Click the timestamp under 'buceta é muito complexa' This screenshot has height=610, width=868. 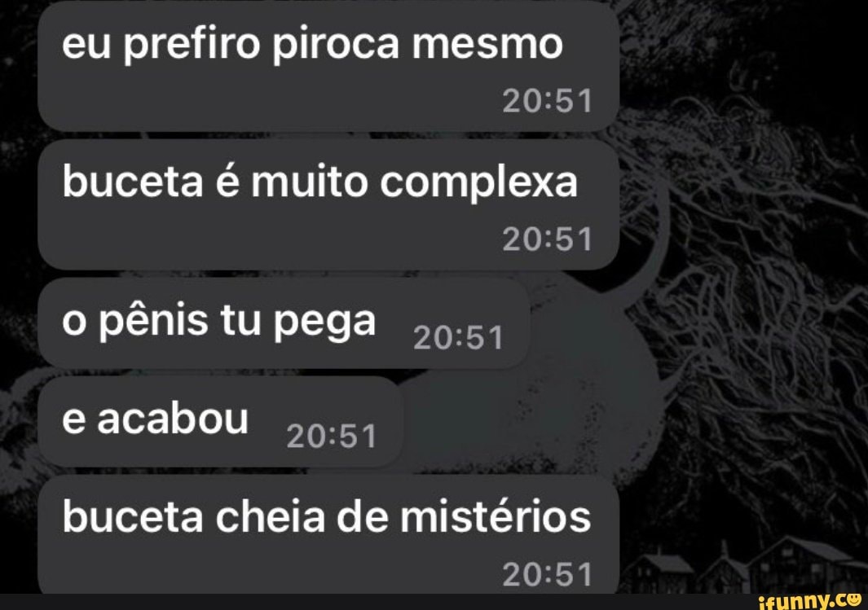[x=547, y=239]
